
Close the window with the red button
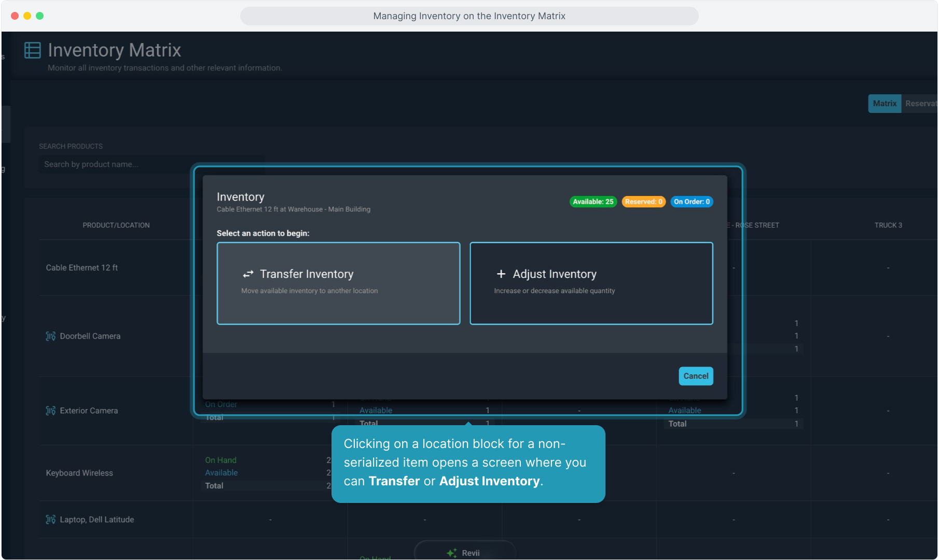[x=15, y=16]
